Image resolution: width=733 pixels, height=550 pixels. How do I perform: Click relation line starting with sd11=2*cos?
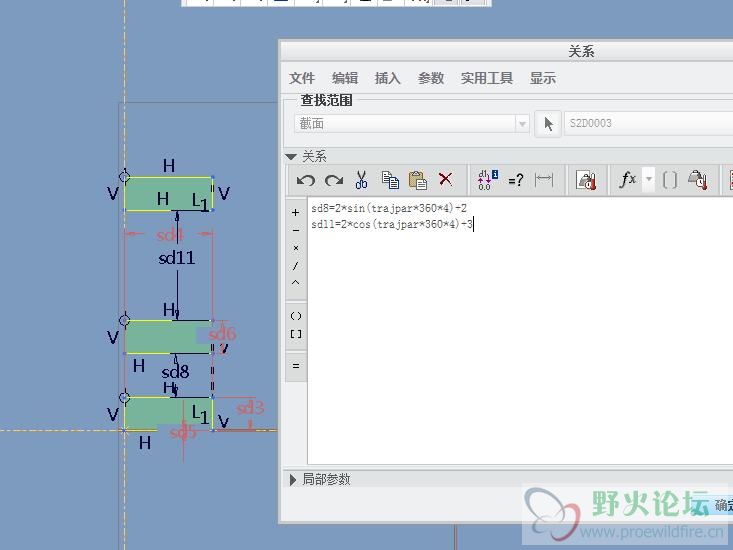pos(392,224)
